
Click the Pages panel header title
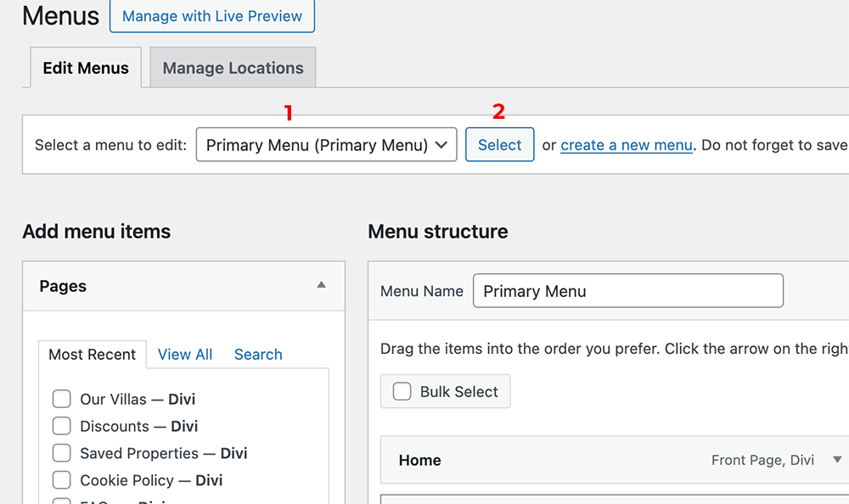(64, 286)
